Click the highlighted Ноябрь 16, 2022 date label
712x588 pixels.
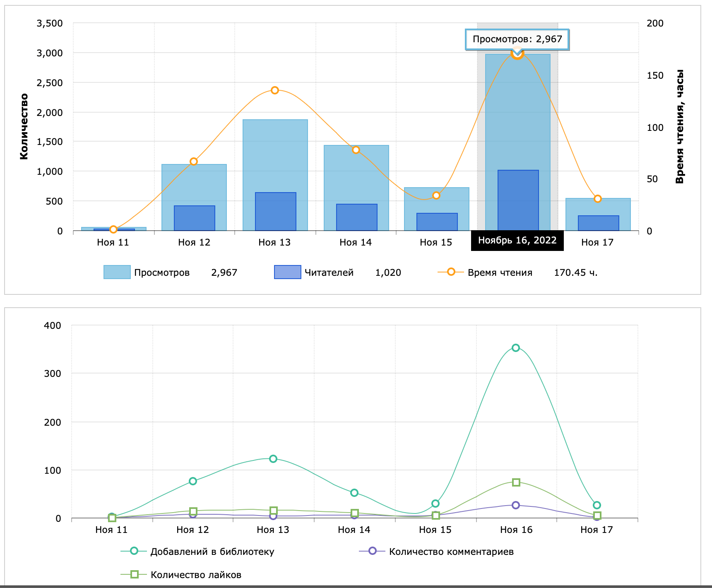click(517, 241)
